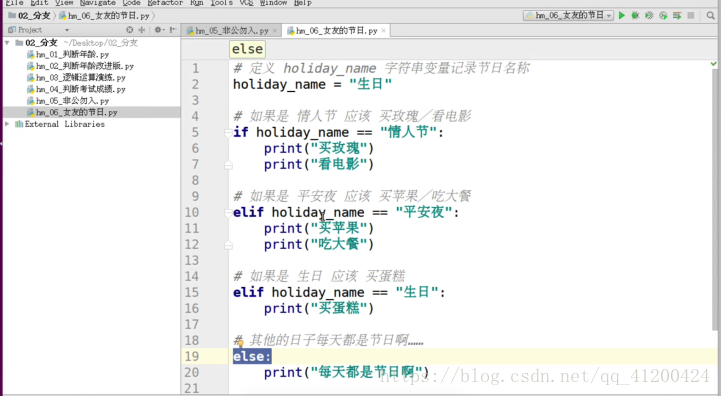Select hm_06_女友的节日.py in project tree

[72, 112]
